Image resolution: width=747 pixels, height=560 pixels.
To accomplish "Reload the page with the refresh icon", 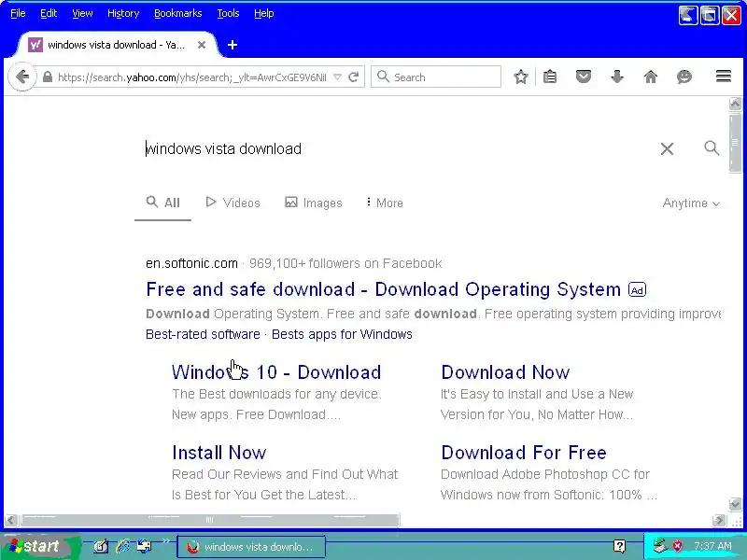I will tap(354, 77).
